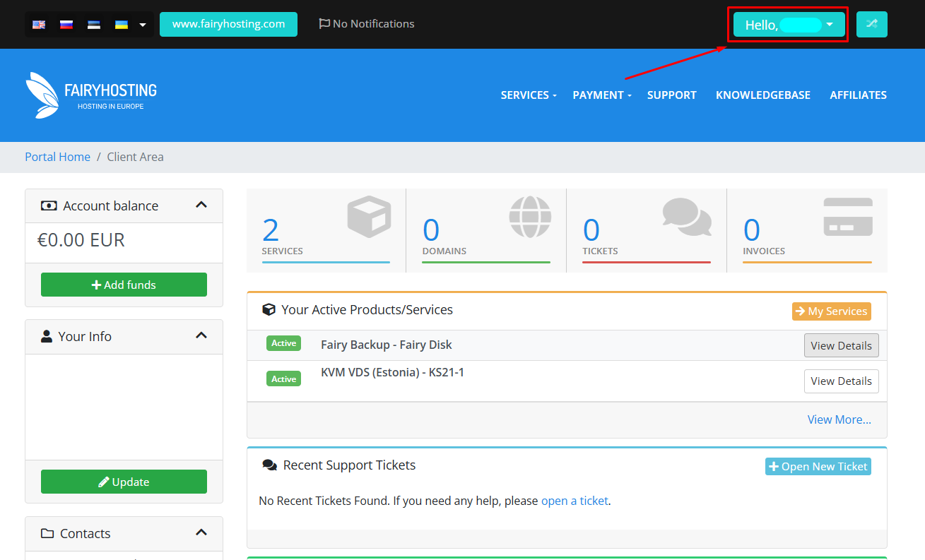
Task: Select KVM VDS (Estonia) - KS21-1 service row
Action: 567,381
